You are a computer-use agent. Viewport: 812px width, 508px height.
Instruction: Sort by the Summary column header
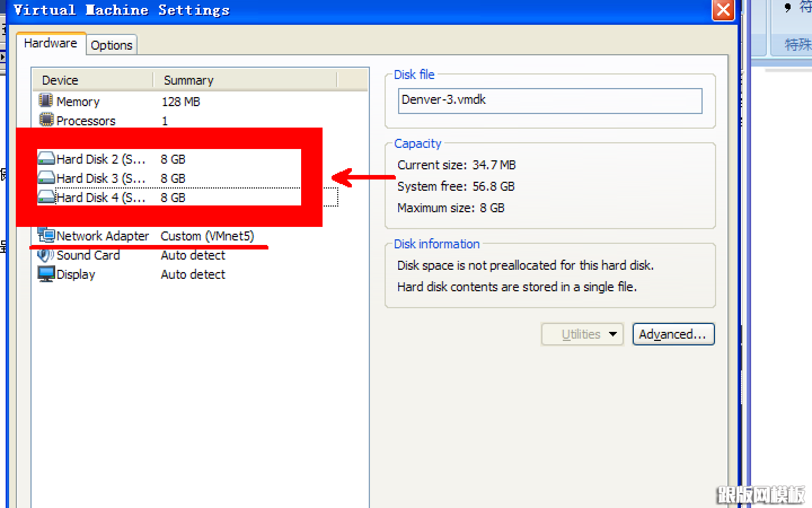pyautogui.click(x=245, y=80)
